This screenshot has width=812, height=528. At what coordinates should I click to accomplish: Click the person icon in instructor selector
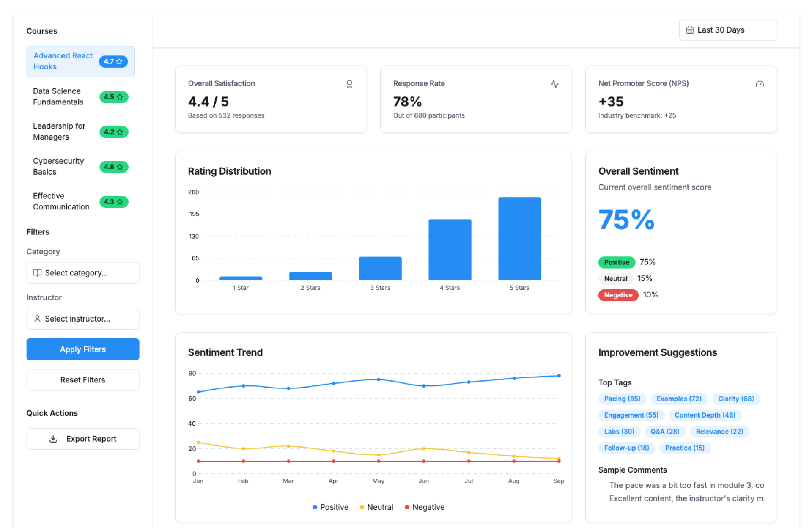point(37,319)
